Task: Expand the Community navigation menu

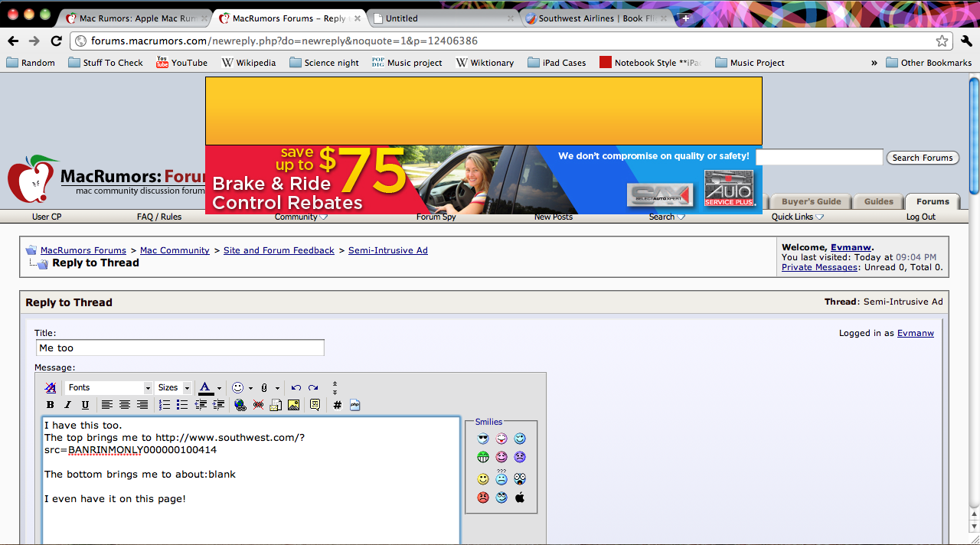Action: 301,217
